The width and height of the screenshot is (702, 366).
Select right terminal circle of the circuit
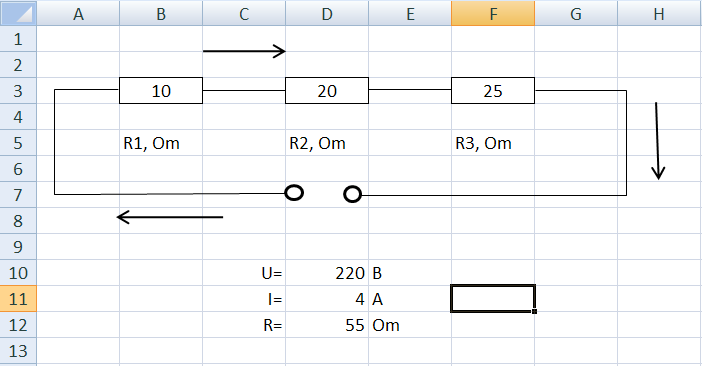(x=352, y=195)
